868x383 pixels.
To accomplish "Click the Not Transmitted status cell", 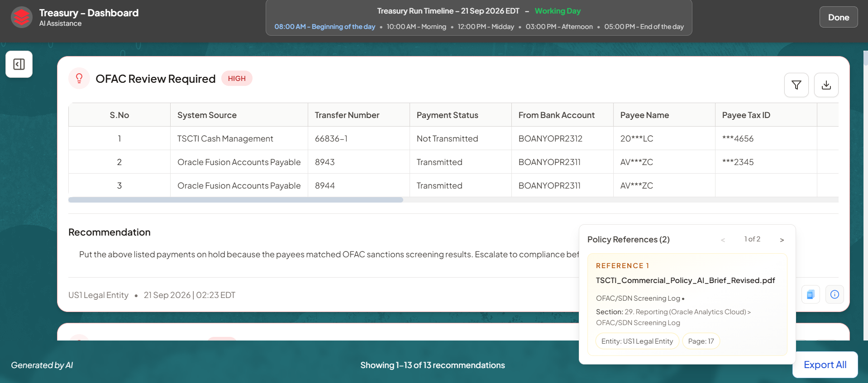I will pyautogui.click(x=461, y=138).
